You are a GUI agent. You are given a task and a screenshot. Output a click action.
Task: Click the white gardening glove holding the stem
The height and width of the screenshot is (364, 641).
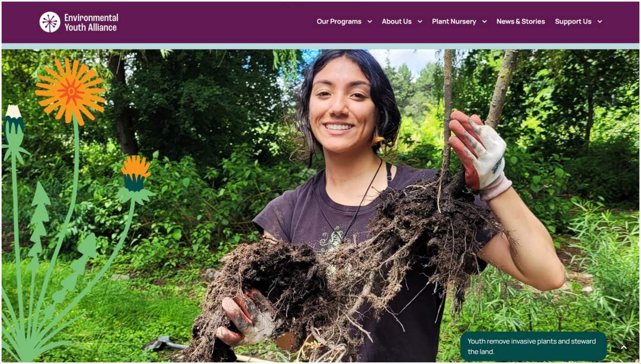click(479, 153)
